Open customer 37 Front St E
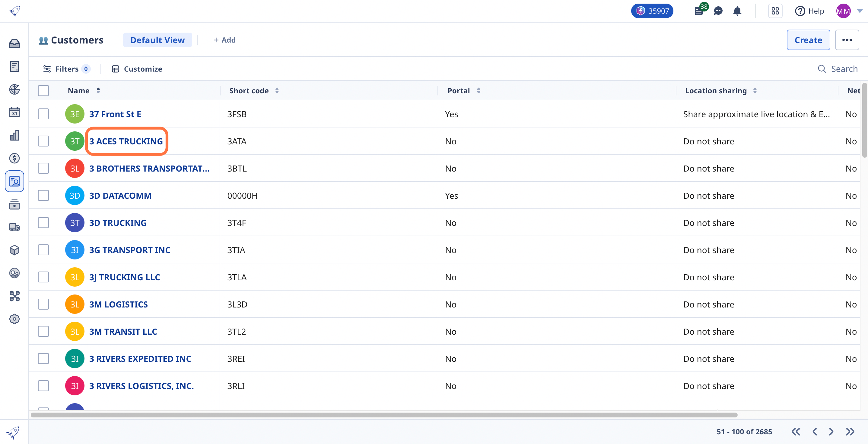The height and width of the screenshot is (444, 868). point(115,114)
